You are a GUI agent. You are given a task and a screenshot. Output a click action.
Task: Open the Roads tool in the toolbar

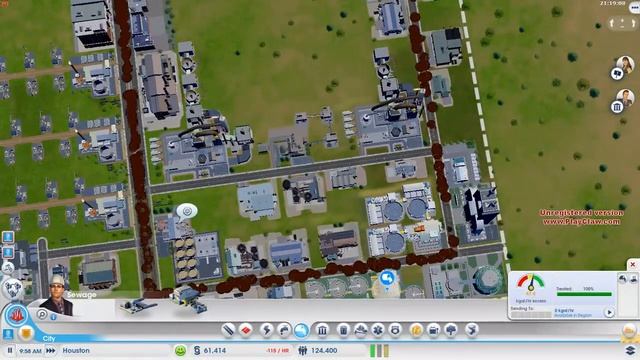[228, 330]
